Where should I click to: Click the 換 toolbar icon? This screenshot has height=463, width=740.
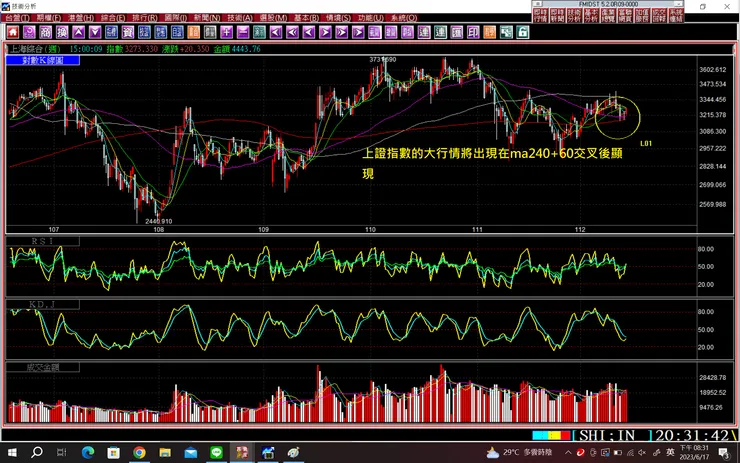62,32
